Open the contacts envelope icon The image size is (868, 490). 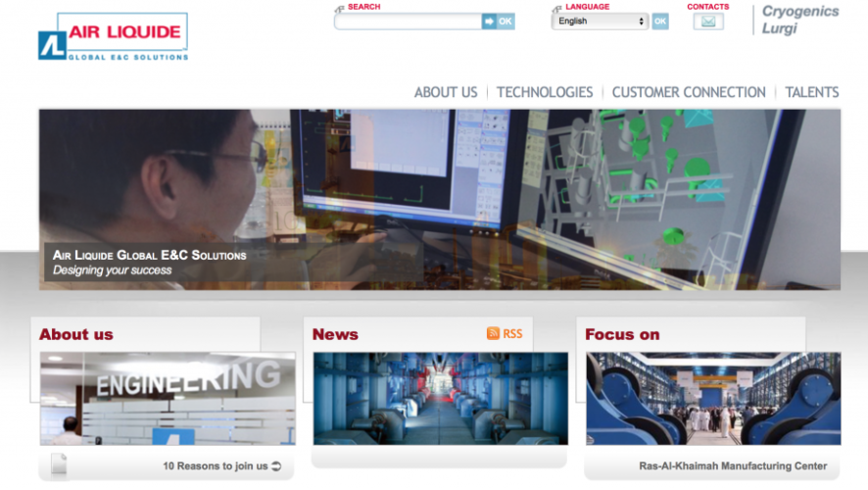[708, 22]
